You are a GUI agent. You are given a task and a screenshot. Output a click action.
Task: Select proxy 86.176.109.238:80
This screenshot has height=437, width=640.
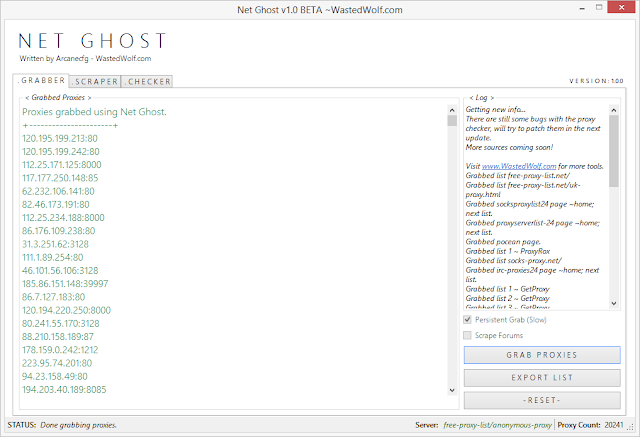click(x=58, y=231)
